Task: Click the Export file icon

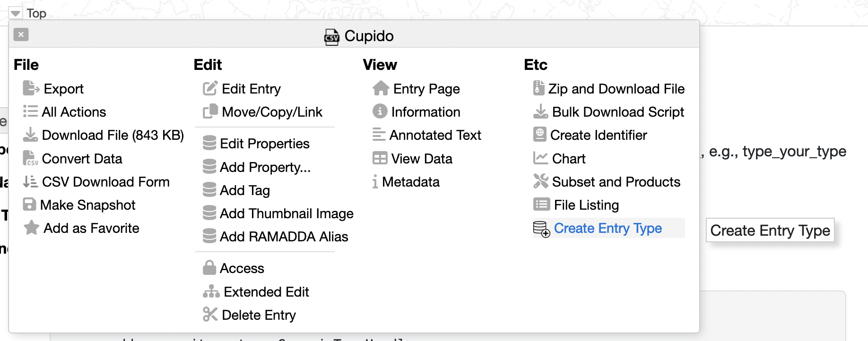Action: (x=31, y=88)
